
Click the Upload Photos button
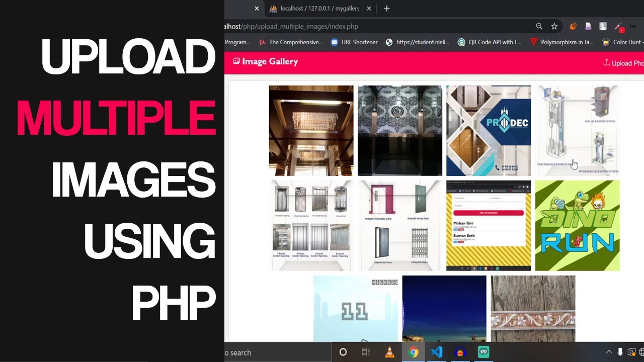click(x=623, y=63)
